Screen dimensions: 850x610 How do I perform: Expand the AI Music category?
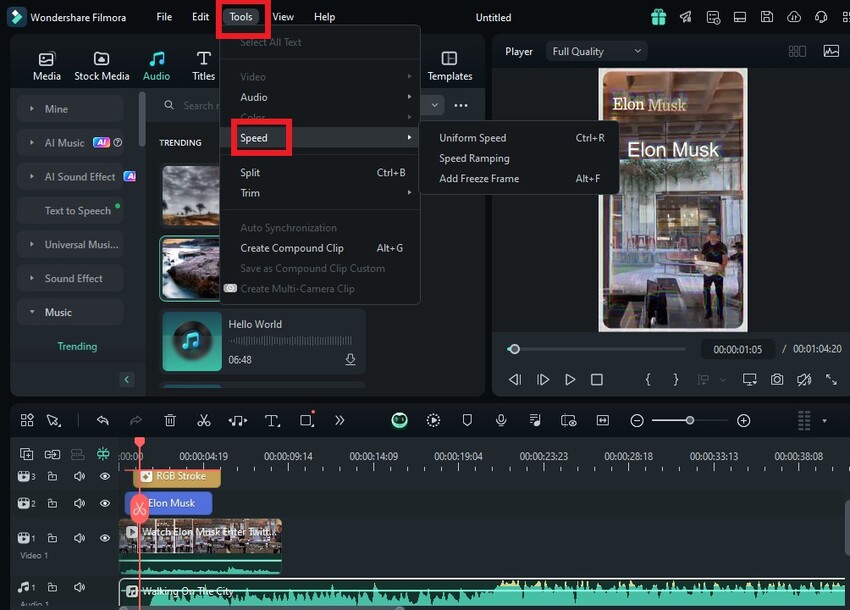point(32,143)
